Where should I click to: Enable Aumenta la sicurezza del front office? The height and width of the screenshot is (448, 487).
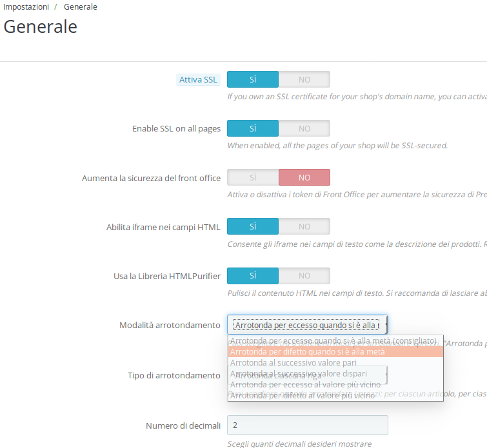[253, 177]
